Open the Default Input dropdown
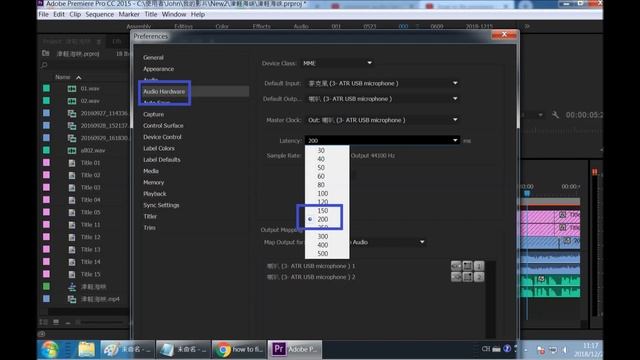The height and width of the screenshot is (360, 640). pos(382,83)
